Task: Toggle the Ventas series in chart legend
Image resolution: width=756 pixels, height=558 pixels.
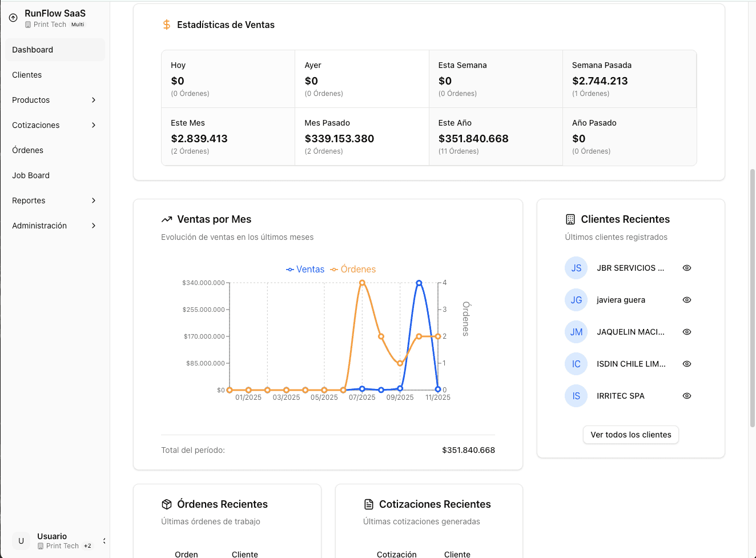Action: (305, 270)
